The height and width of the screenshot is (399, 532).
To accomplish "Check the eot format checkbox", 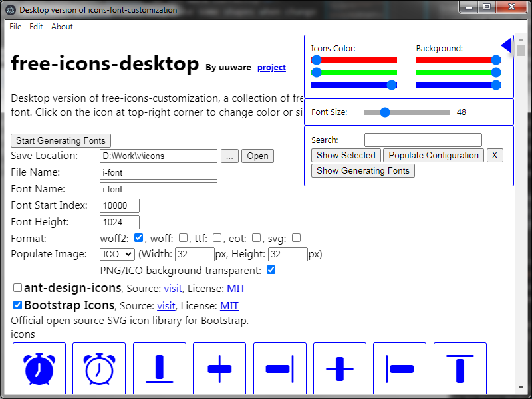I will click(x=257, y=238).
